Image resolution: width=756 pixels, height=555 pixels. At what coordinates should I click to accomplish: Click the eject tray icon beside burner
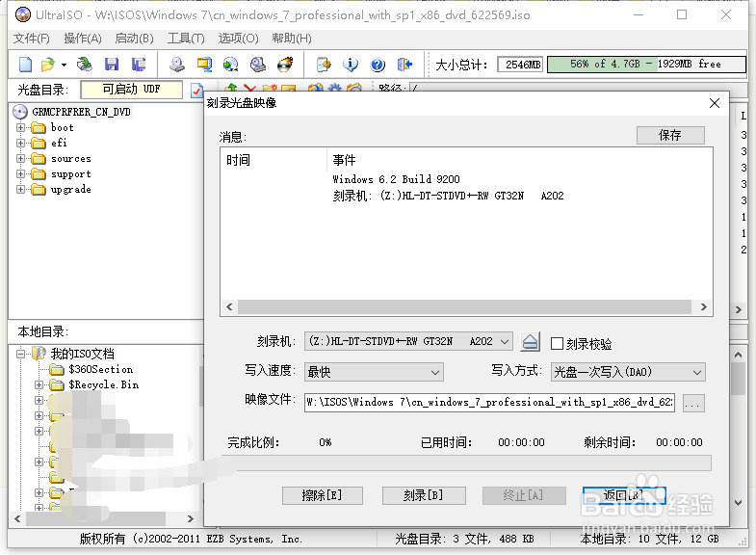pos(530,342)
